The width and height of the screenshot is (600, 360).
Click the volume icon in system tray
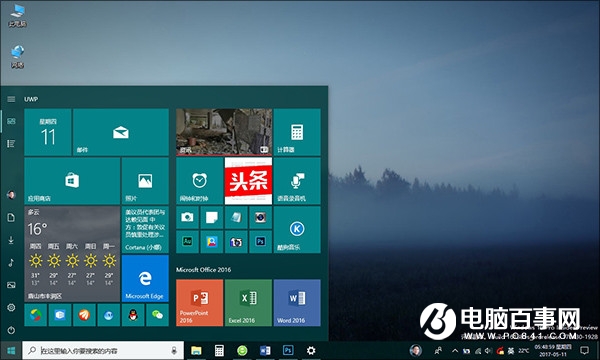pyautogui.click(x=488, y=350)
